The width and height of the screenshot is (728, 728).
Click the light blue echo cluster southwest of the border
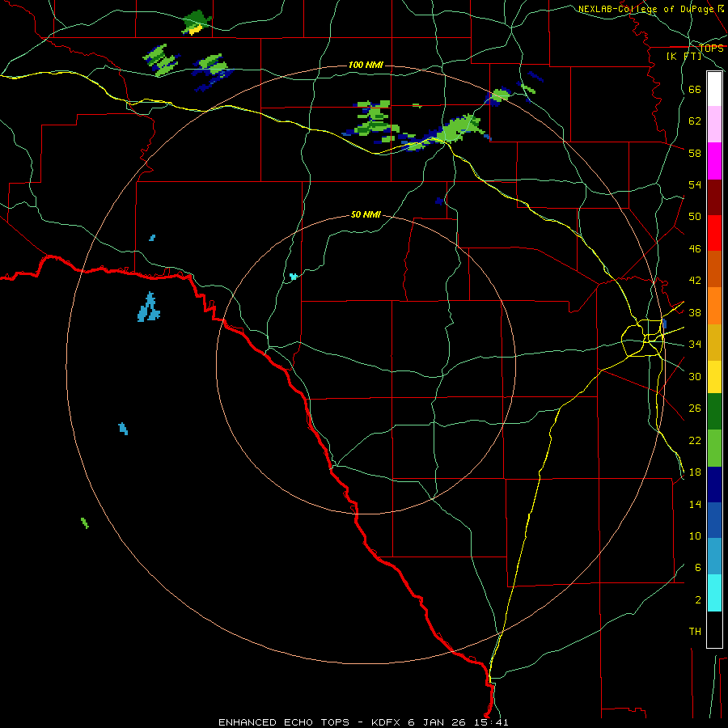149,307
